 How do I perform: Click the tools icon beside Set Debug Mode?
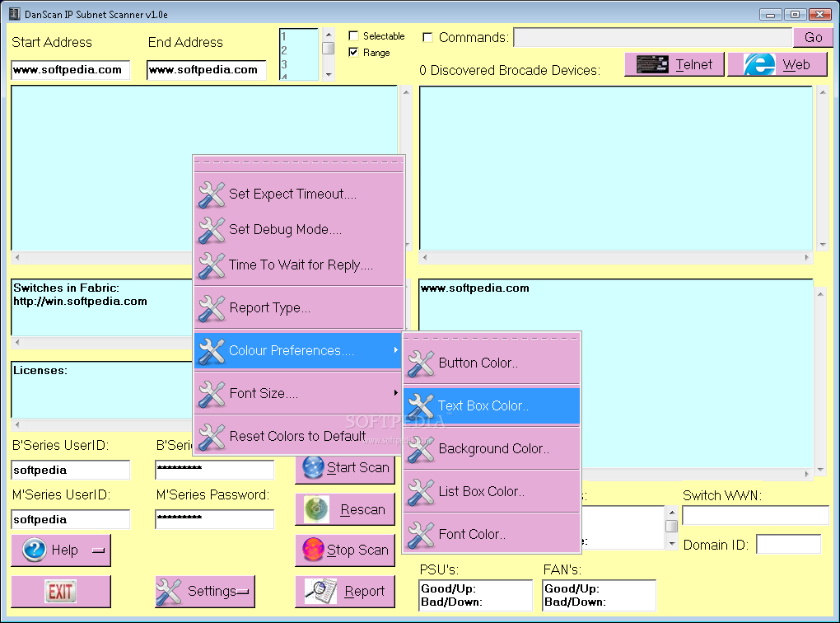point(212,229)
